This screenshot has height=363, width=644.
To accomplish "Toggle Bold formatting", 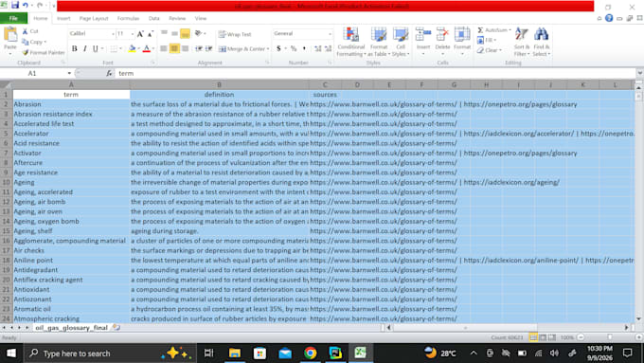I will click(74, 49).
